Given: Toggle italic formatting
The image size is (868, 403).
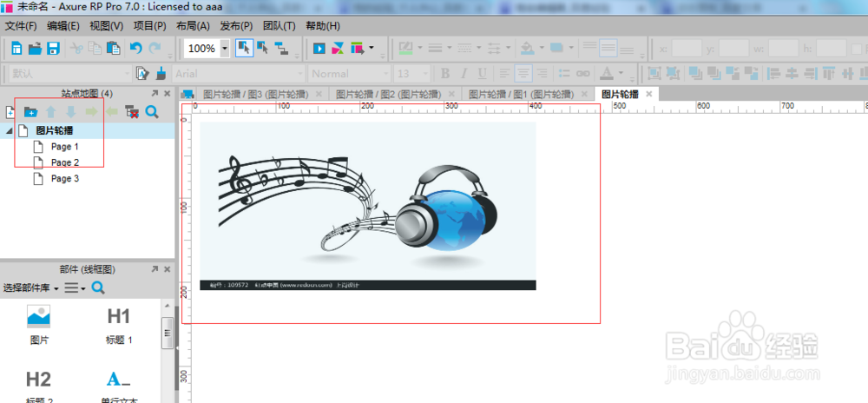Looking at the screenshot, I should [x=464, y=73].
